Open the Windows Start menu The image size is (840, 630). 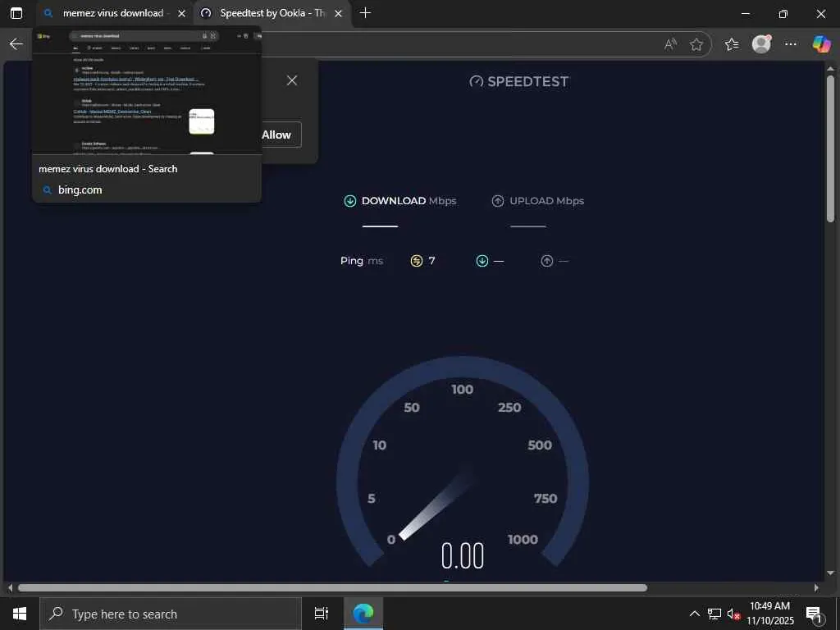pyautogui.click(x=20, y=614)
